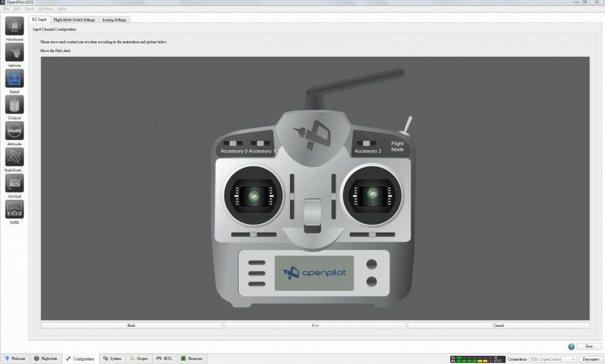Go to the Scopes workspace tab
Image resolution: width=605 pixels, height=364 pixels.
point(139,359)
